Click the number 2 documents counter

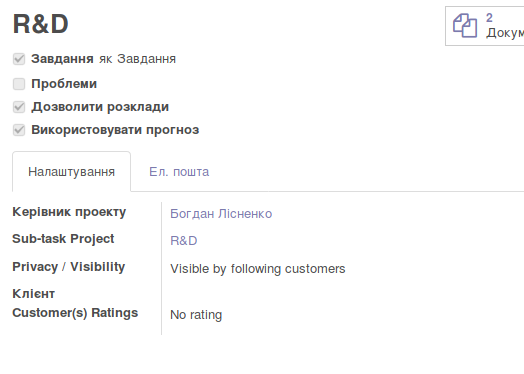(x=489, y=18)
